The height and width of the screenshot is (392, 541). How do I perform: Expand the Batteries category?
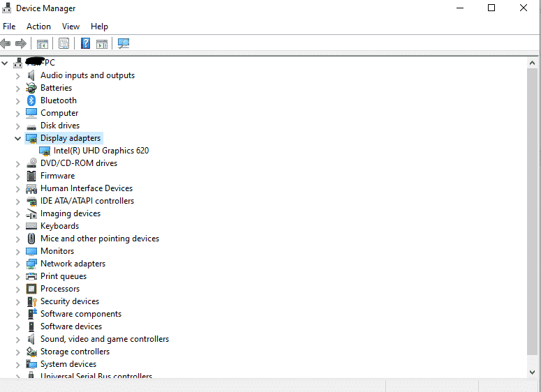[x=18, y=89]
